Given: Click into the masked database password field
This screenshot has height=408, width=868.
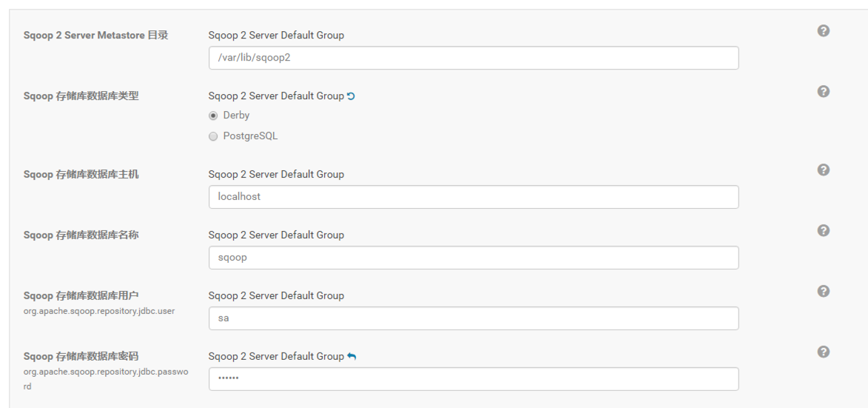Looking at the screenshot, I should [x=474, y=379].
